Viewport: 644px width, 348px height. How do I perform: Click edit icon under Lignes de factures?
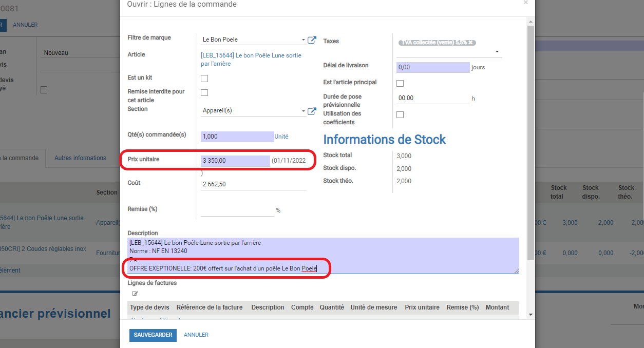click(x=135, y=294)
